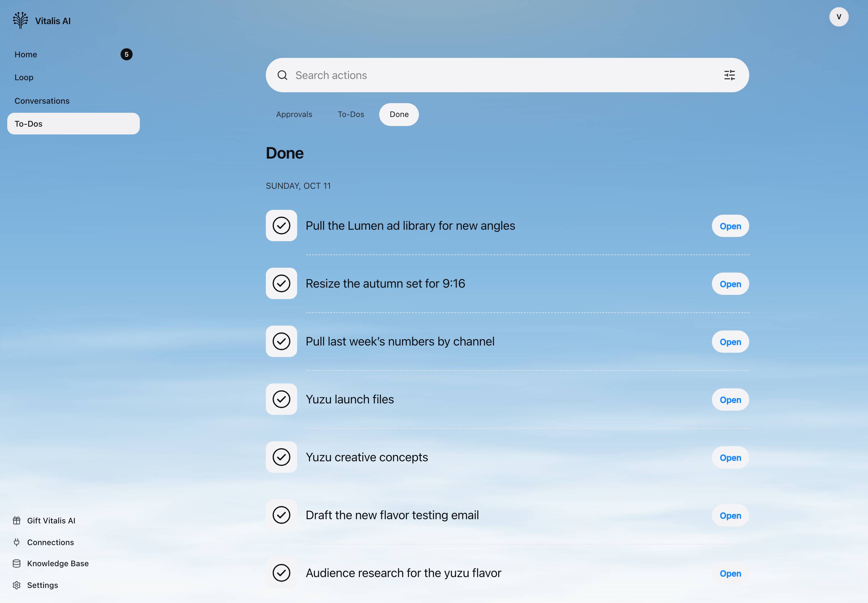Uncheck 'Audience research for the yuzu flavor'
The width and height of the screenshot is (868, 603).
pyautogui.click(x=281, y=573)
